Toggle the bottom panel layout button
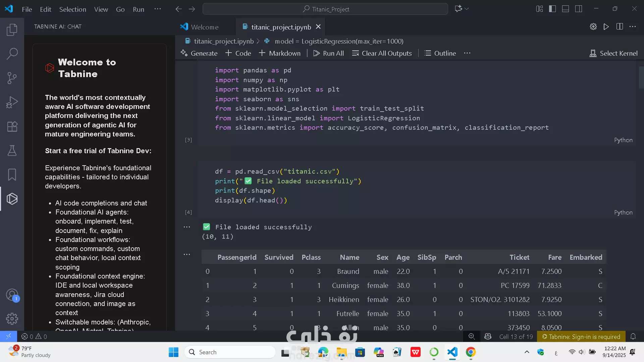Image resolution: width=644 pixels, height=362 pixels. pos(565,9)
